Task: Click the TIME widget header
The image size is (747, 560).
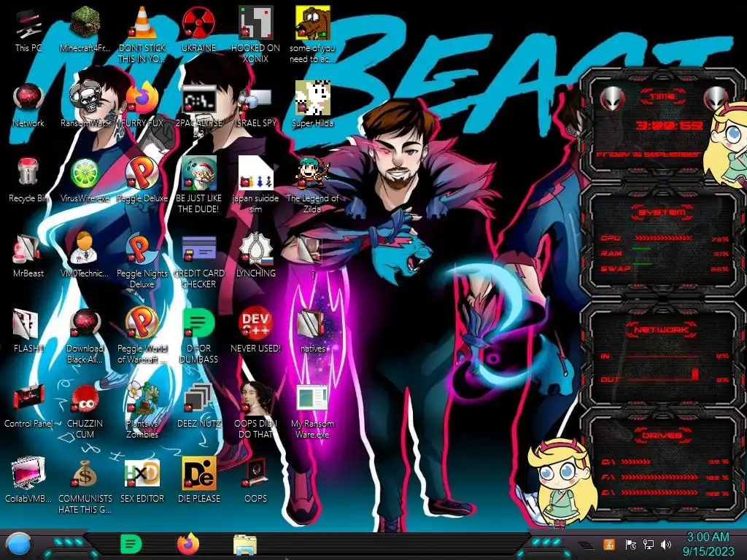Action: (x=662, y=97)
